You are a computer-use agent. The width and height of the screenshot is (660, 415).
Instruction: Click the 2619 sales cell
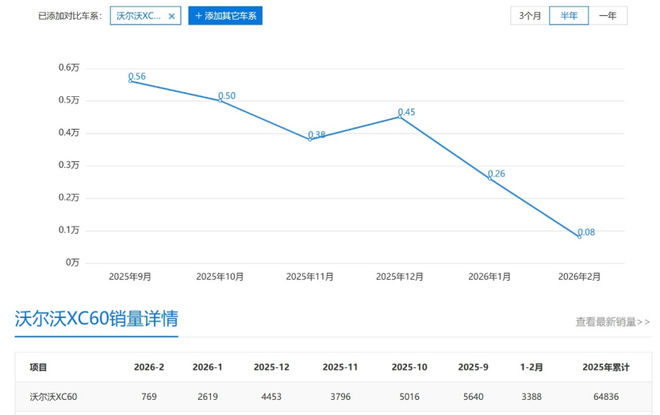tap(208, 396)
